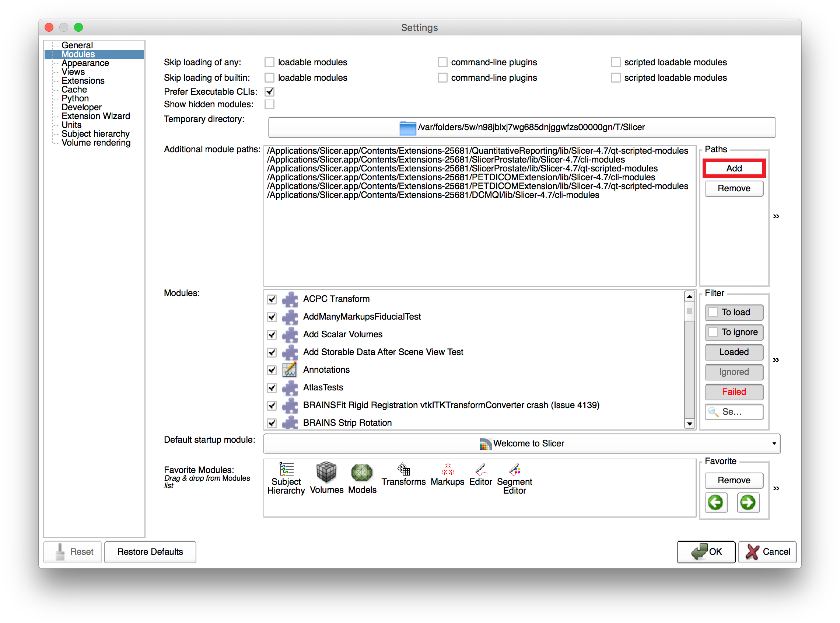Enable skip loading any command-line plugins

pos(442,62)
